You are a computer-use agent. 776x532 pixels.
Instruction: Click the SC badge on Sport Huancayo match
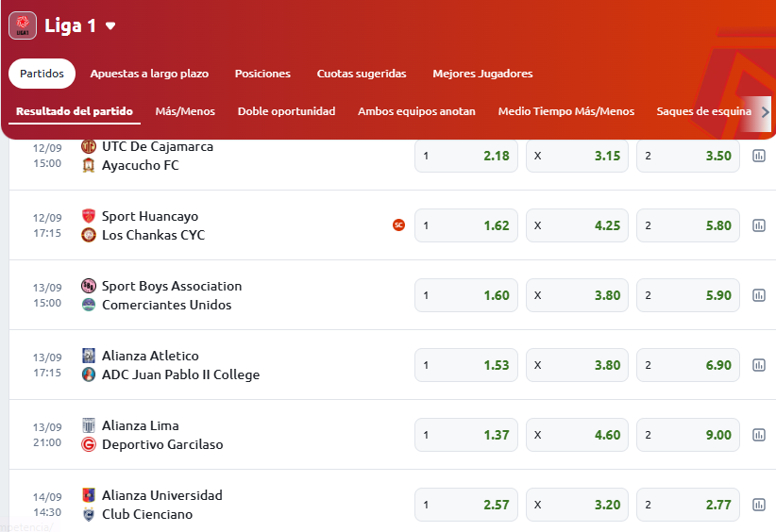(399, 224)
